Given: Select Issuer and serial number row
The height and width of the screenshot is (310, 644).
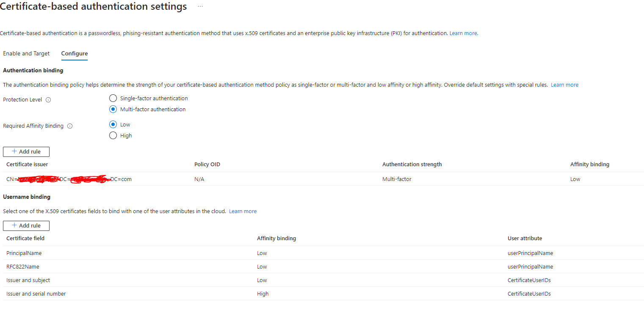Looking at the screenshot, I should [x=323, y=294].
